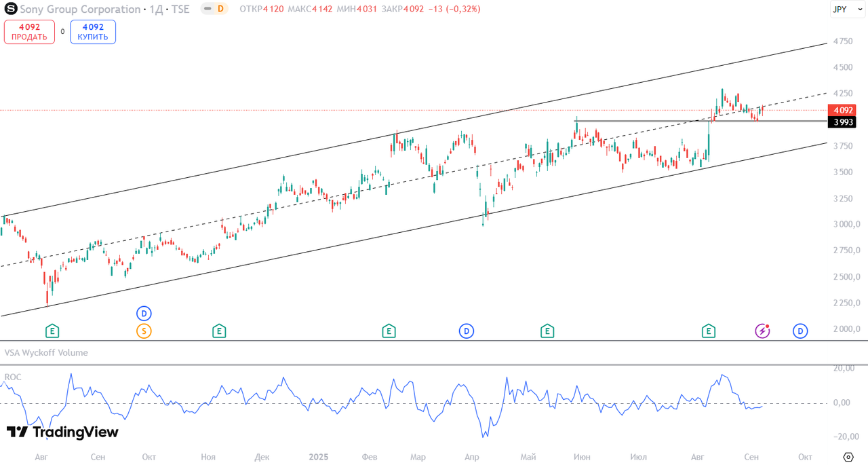Open the dividend marker above the S marker
Screen dimensions: 868x465
(x=143, y=314)
